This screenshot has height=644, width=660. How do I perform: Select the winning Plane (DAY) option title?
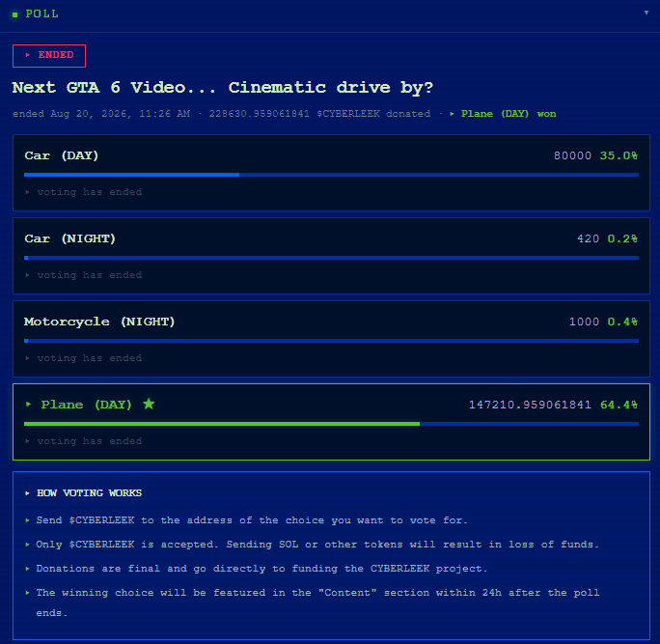click(86, 405)
